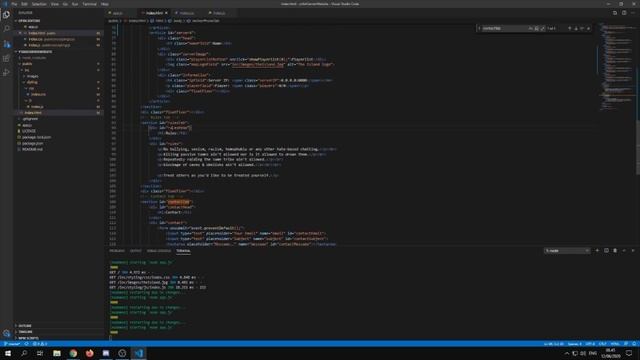Click the git branch in status bar
640x360 pixels.
point(12,344)
